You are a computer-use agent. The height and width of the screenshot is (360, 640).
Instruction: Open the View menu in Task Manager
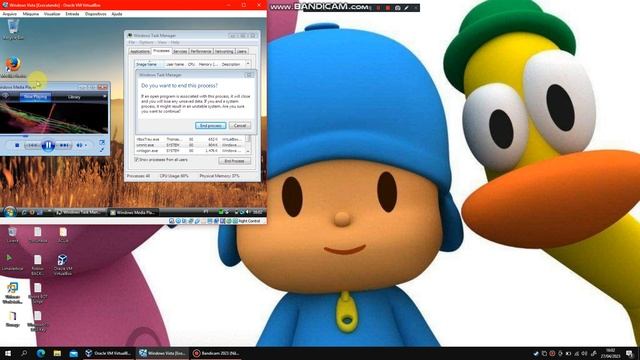(x=162, y=42)
